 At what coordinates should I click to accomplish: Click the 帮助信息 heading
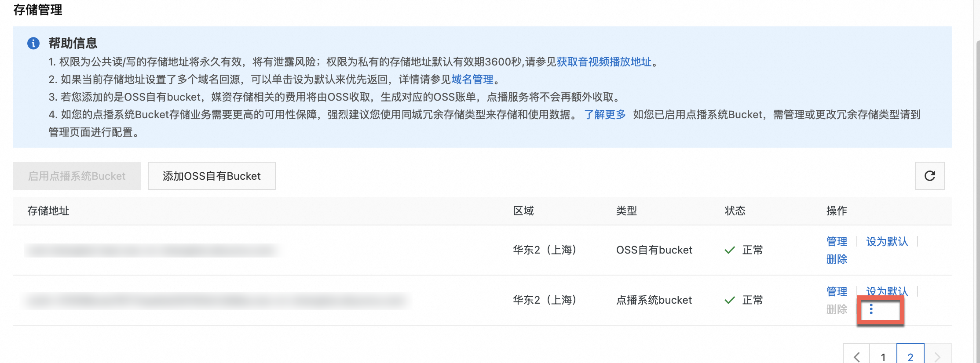pos(73,43)
